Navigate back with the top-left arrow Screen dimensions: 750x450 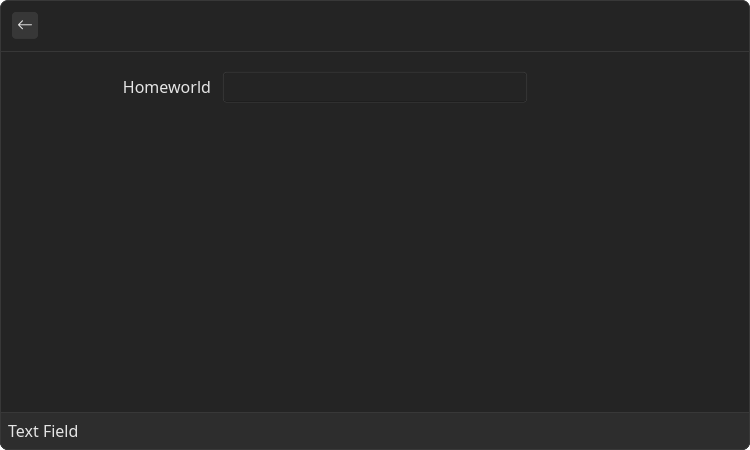pos(25,25)
